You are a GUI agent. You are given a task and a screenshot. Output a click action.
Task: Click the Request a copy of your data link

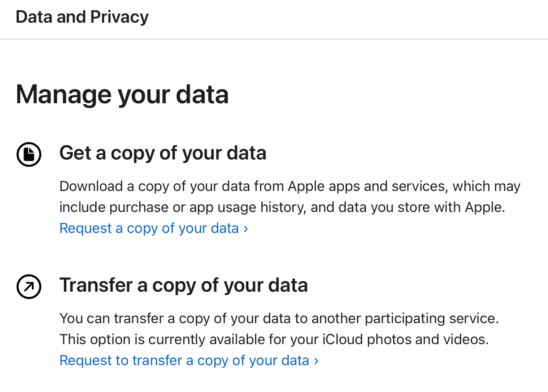[x=149, y=228]
